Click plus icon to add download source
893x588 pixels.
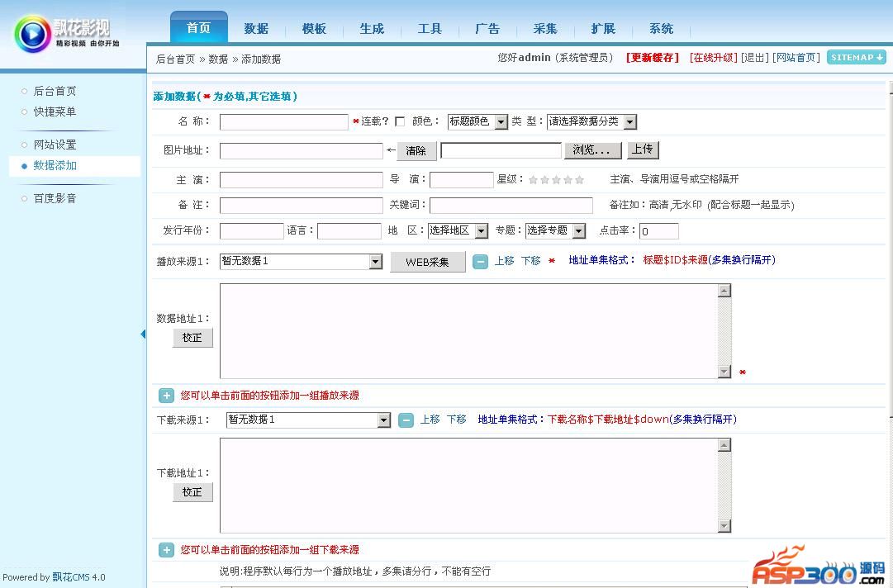point(166,550)
